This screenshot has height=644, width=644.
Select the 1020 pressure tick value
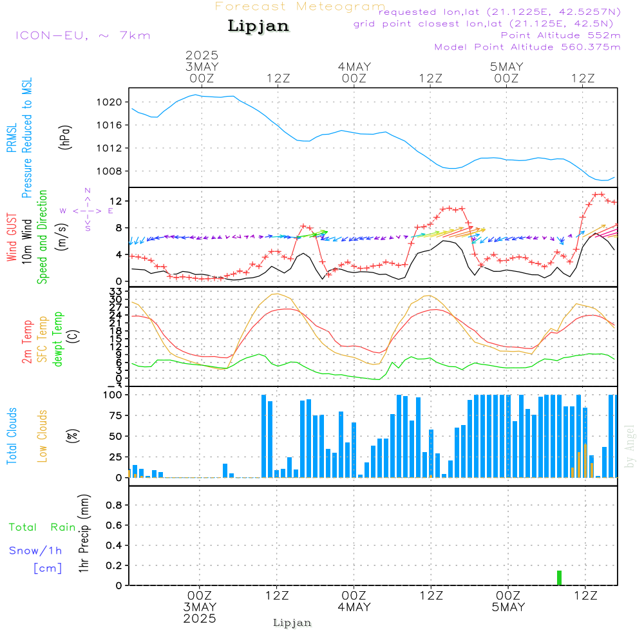click(x=109, y=102)
